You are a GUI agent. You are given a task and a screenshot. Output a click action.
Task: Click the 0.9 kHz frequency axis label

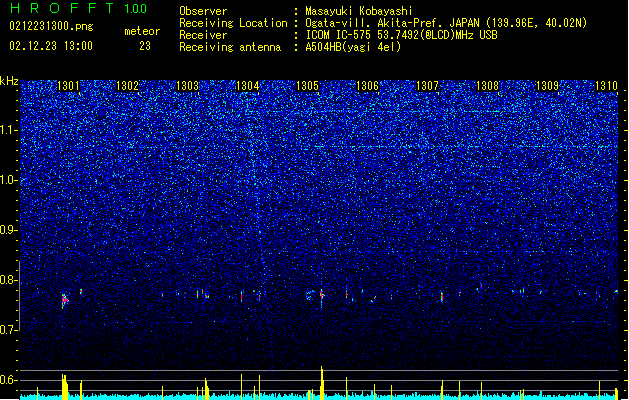(x=9, y=230)
